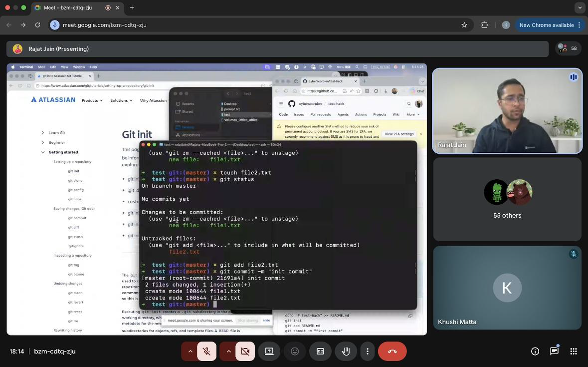Show the 58 participants list

pyautogui.click(x=568, y=48)
